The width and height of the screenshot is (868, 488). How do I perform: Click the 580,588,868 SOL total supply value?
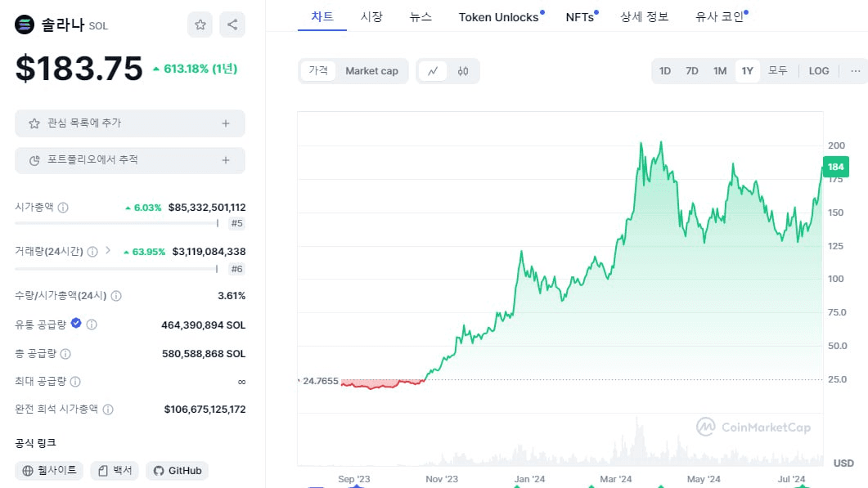(204, 354)
